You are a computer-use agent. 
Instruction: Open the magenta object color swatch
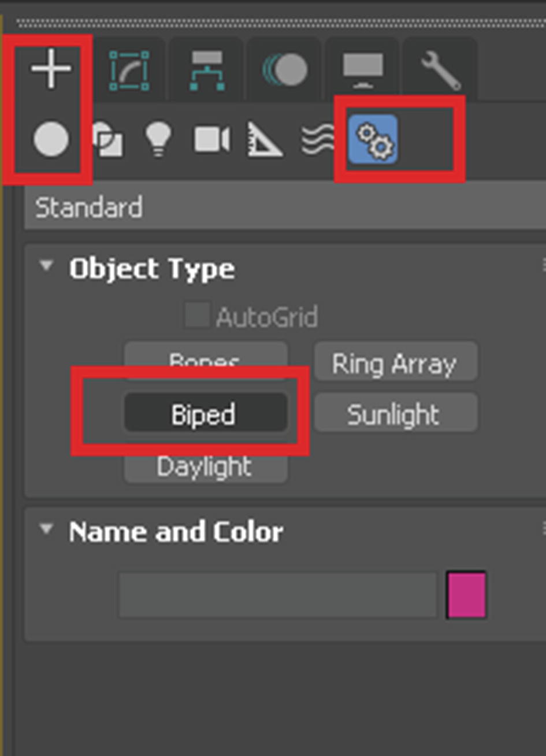tap(466, 595)
